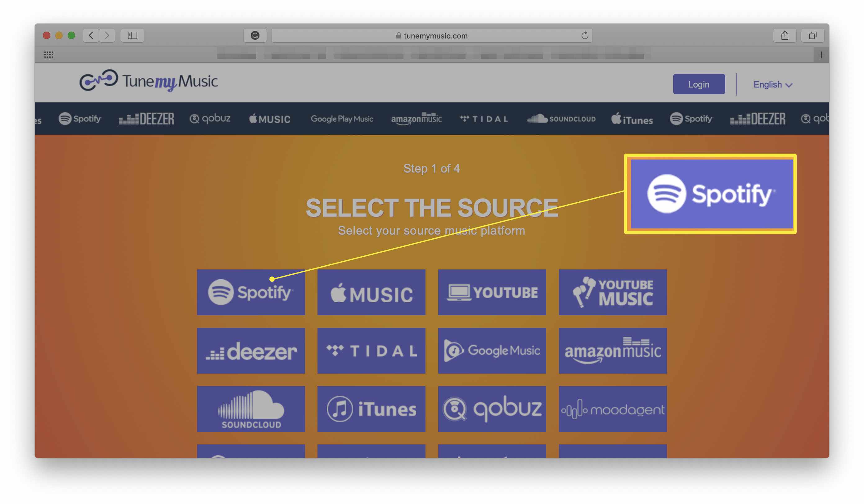This screenshot has height=504, width=864.
Task: Click the qobuz logo in banner strip
Action: pos(210,119)
